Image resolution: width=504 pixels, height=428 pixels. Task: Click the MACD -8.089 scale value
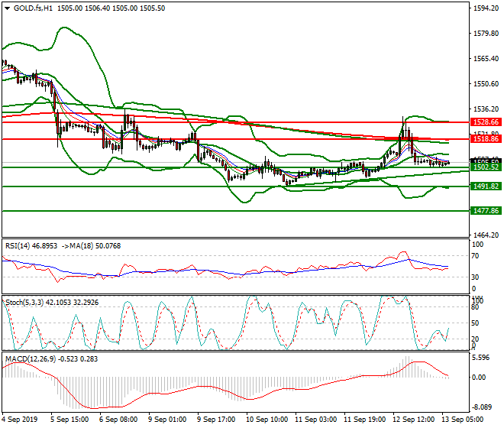(481, 407)
